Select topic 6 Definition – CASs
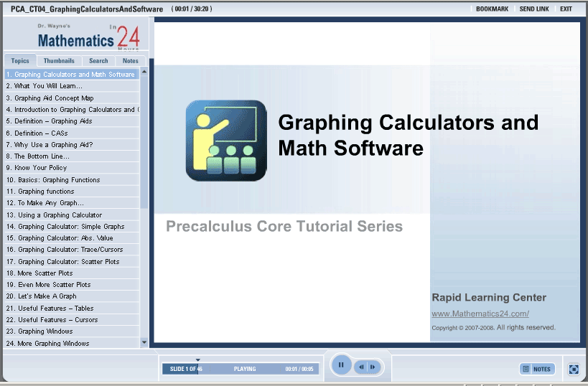Screen dimensions: 588x386 tap(72, 133)
